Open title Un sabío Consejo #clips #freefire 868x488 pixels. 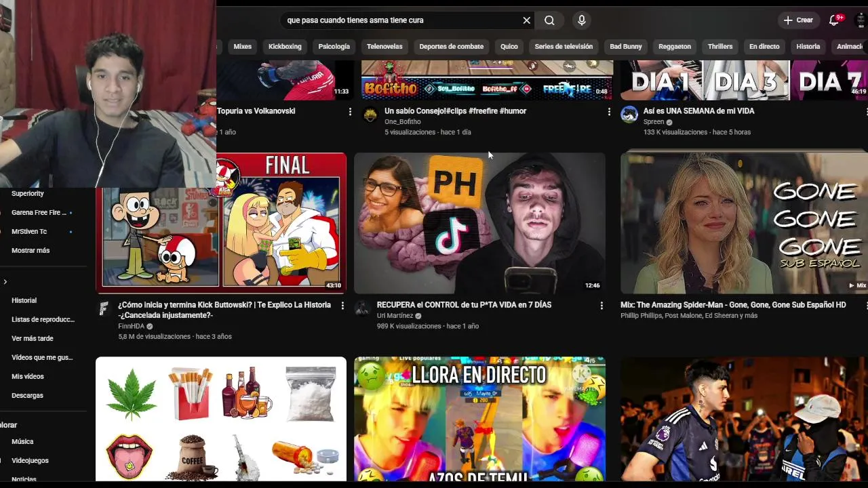pyautogui.click(x=455, y=111)
